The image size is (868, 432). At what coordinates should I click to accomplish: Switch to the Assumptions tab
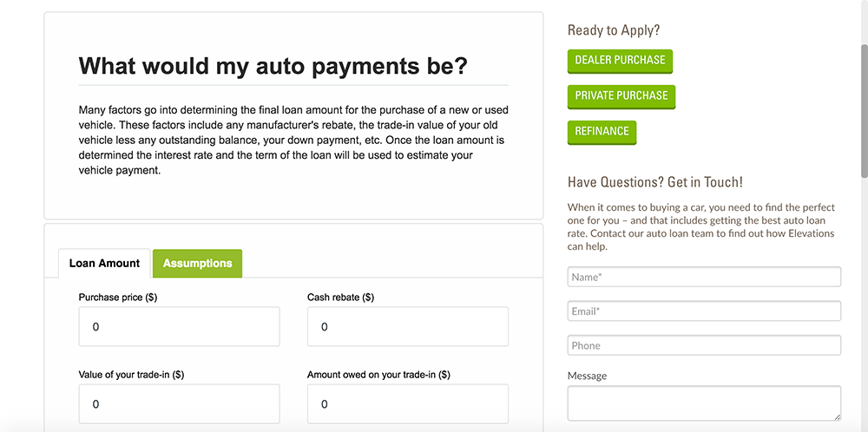click(x=197, y=264)
